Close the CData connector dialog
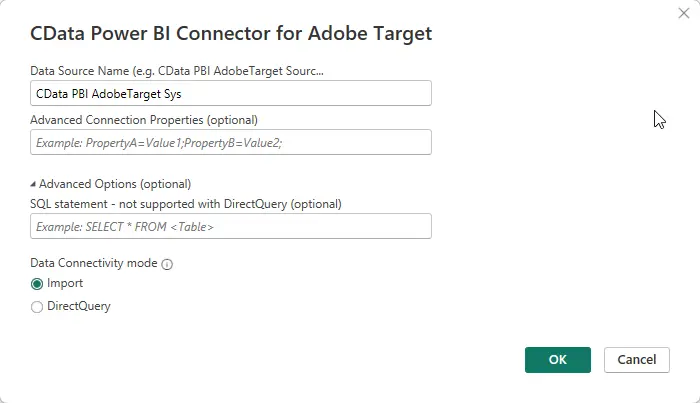The width and height of the screenshot is (700, 403). pyautogui.click(x=682, y=12)
